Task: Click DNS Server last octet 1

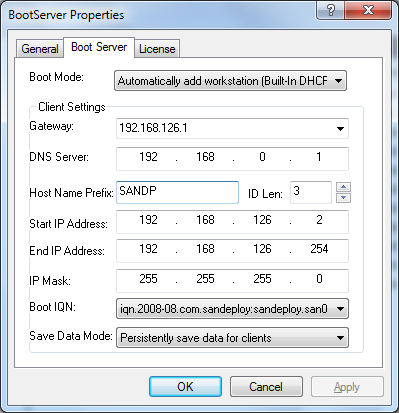Action: pos(319,157)
